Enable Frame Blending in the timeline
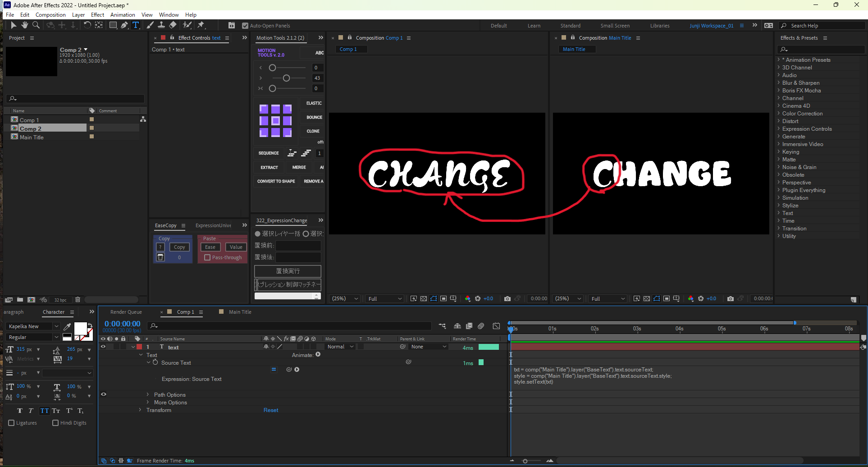Screen dimensions: 868x467 click(x=469, y=325)
